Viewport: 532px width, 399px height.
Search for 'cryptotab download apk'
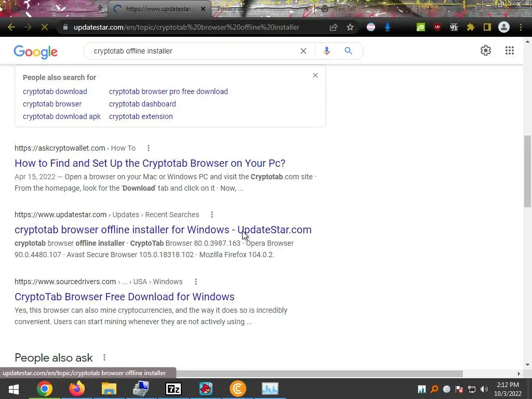62,116
